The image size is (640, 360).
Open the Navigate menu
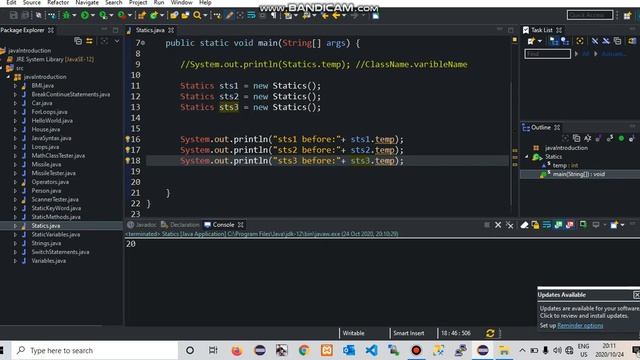coord(87,2)
